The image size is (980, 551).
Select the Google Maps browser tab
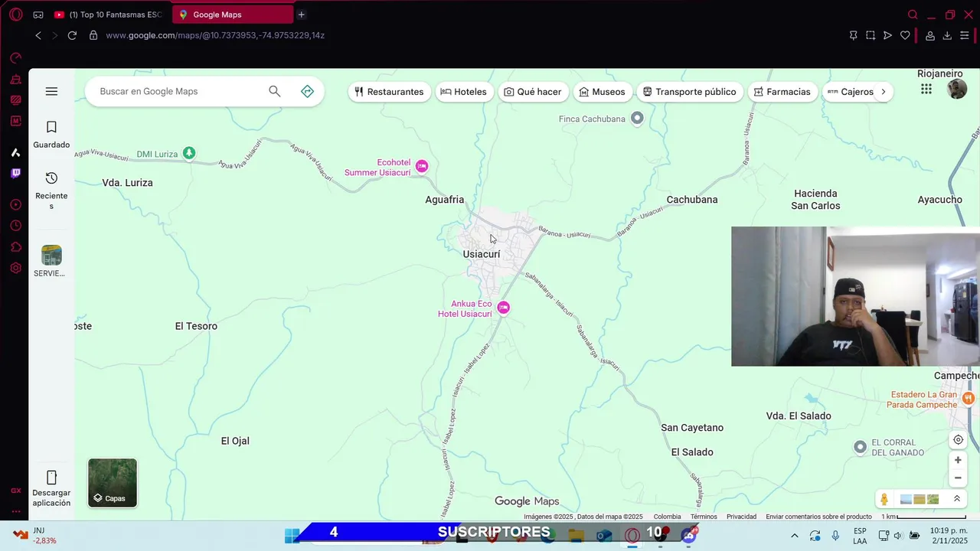click(x=233, y=15)
